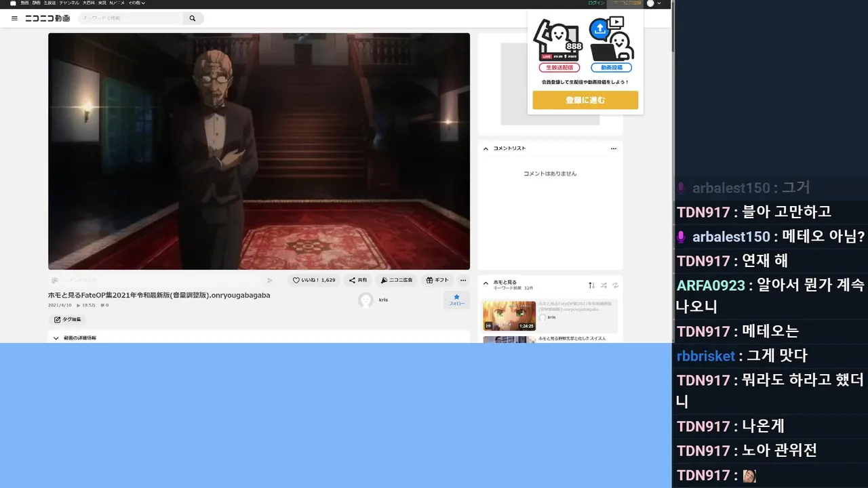This screenshot has height=488, width=868.
Task: Click the タグ編集 button
Action: coord(68,319)
